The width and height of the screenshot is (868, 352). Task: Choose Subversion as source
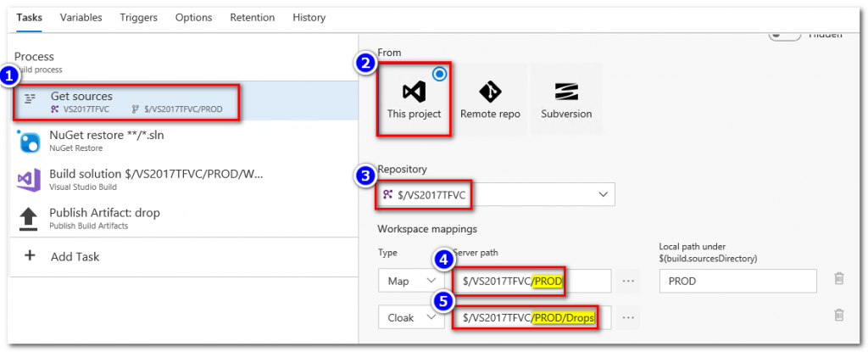566,99
